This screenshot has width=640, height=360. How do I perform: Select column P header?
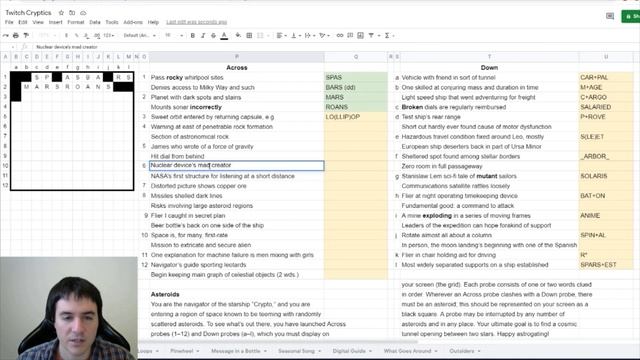click(237, 57)
